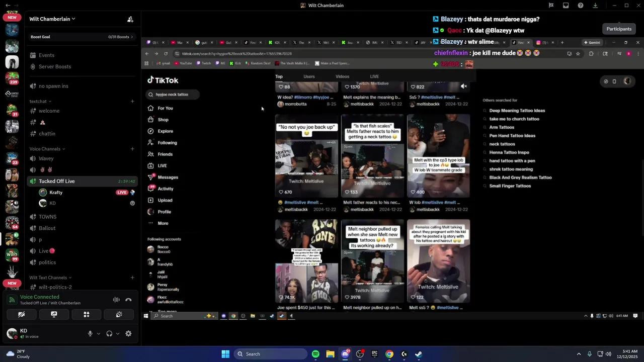This screenshot has height=362, width=644.
Task: Search suggestion shrek tattoo meaning
Action: (x=511, y=169)
